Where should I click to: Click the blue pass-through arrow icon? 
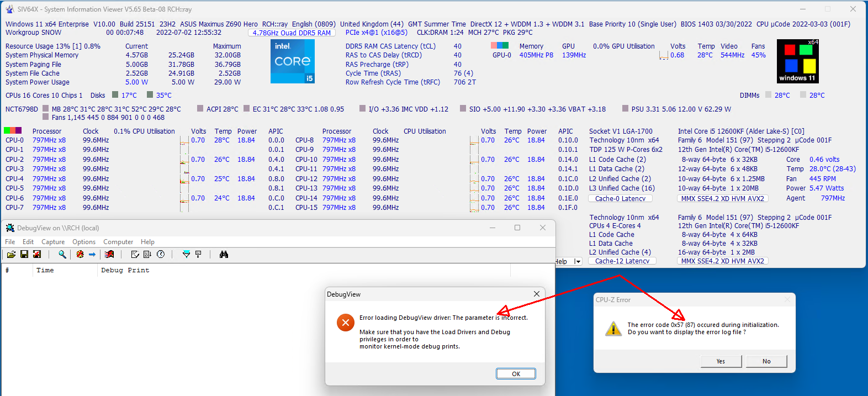click(92, 254)
